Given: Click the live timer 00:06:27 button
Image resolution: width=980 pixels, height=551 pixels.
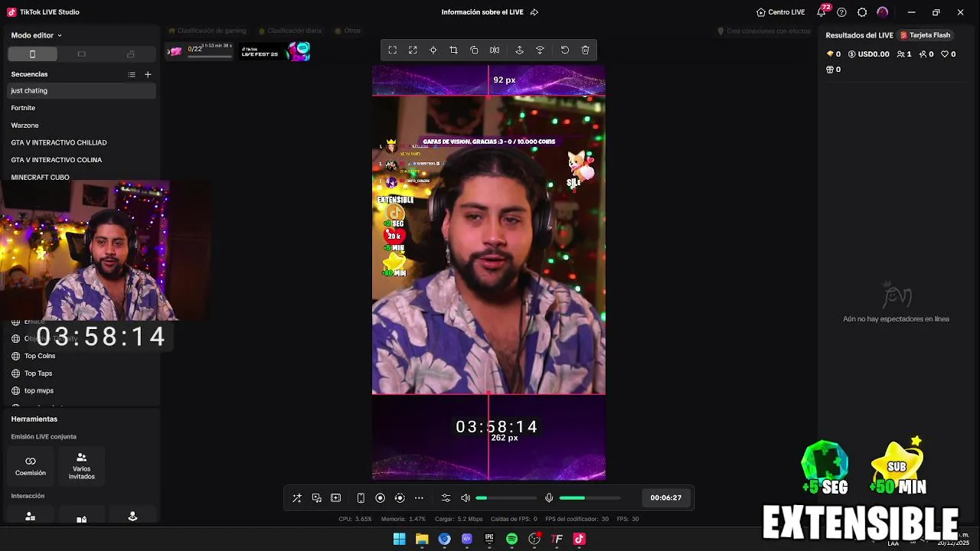Looking at the screenshot, I should [665, 498].
